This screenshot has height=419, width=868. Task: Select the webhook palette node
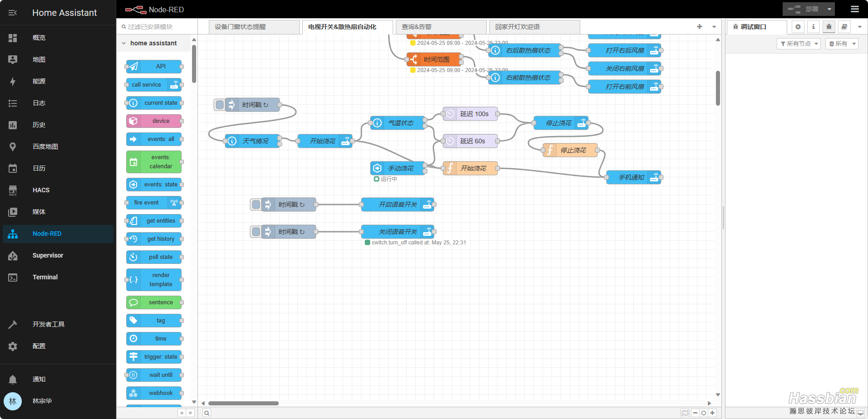point(154,393)
